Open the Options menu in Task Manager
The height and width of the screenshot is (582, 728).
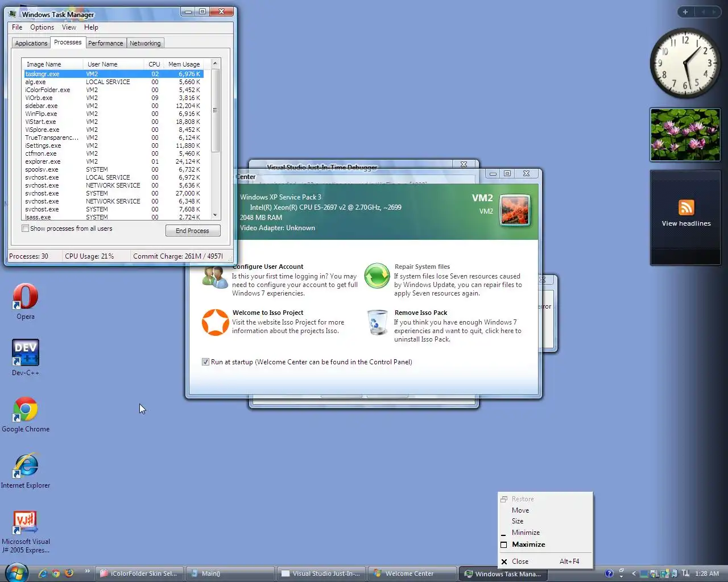pos(42,27)
